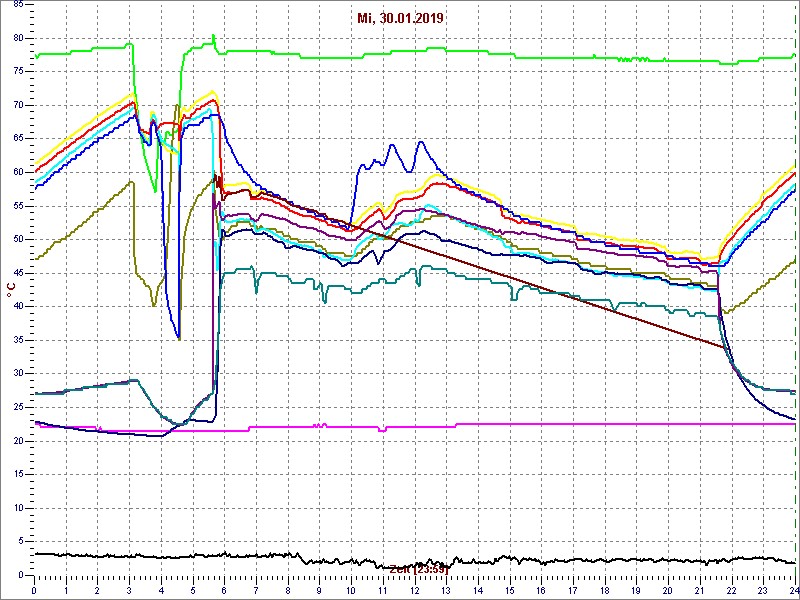This screenshot has height=600, width=800.
Task: Click the green curve's spike above 80 degrees
Action: click(x=213, y=37)
